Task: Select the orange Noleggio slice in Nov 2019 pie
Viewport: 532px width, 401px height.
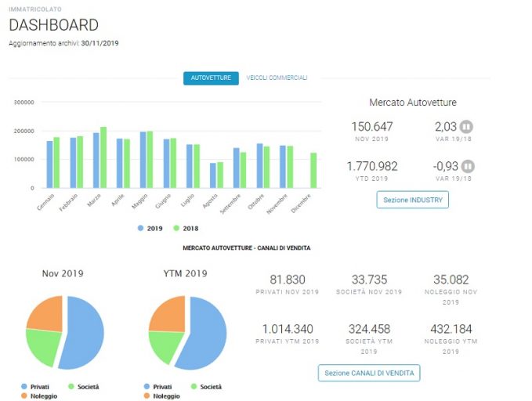Action: (48, 315)
